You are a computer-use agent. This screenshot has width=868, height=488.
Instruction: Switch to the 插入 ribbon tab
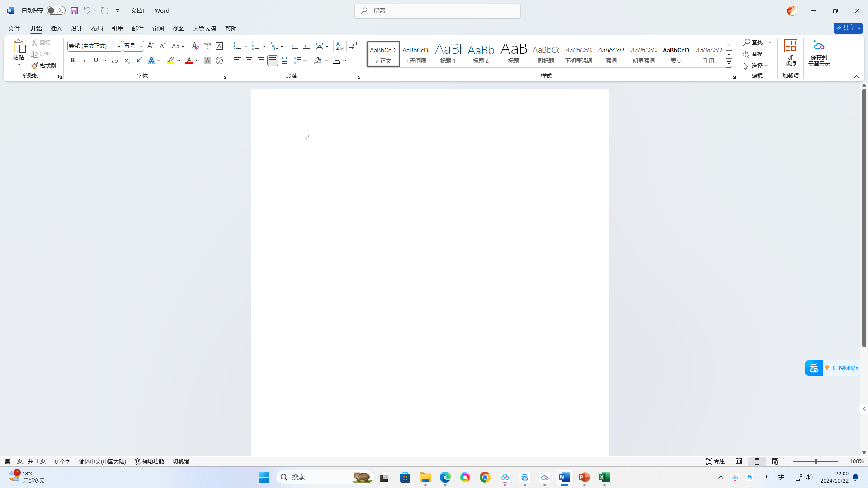coord(56,28)
